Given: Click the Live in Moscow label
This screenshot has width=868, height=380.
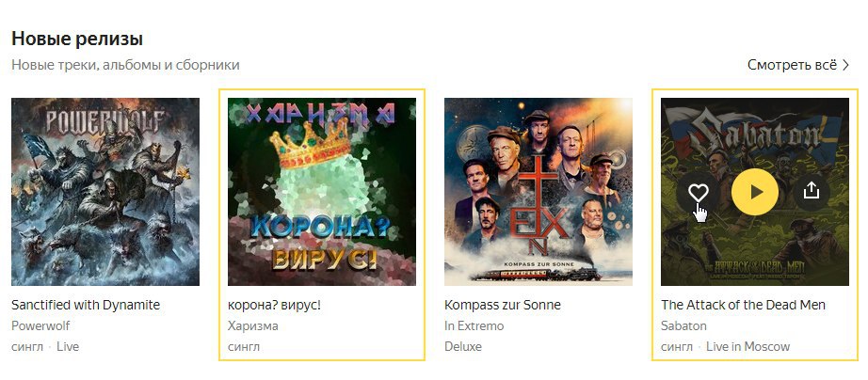Looking at the screenshot, I should 747,347.
